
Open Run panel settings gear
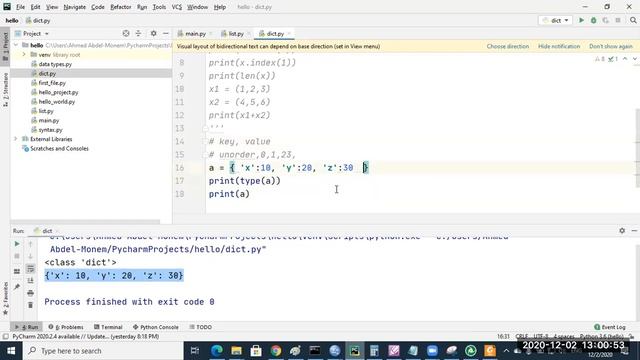622,231
